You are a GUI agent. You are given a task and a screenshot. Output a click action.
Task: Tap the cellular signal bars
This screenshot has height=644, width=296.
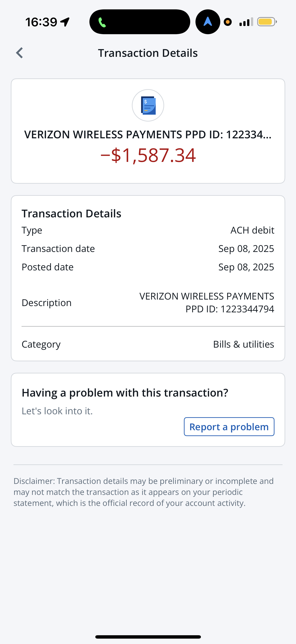point(246,22)
